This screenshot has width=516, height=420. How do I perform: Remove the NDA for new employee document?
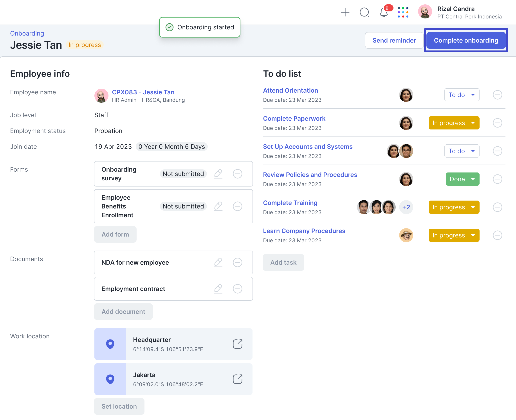237,262
